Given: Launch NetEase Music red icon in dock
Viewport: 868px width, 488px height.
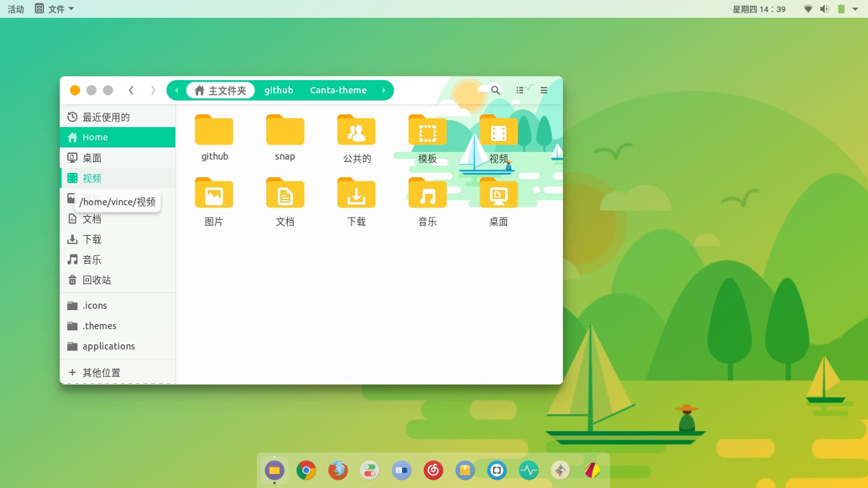Looking at the screenshot, I should point(433,471).
